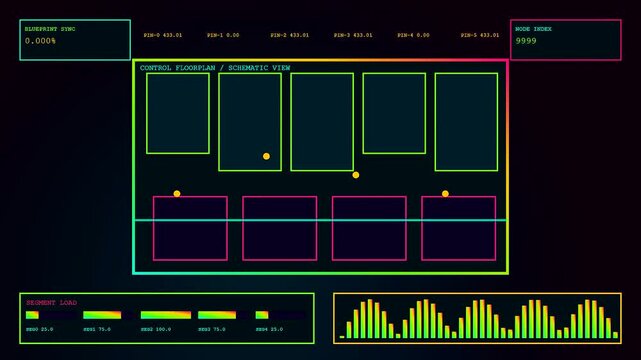
Task: Click the PIN-3 433.01 readout
Action: (353, 35)
